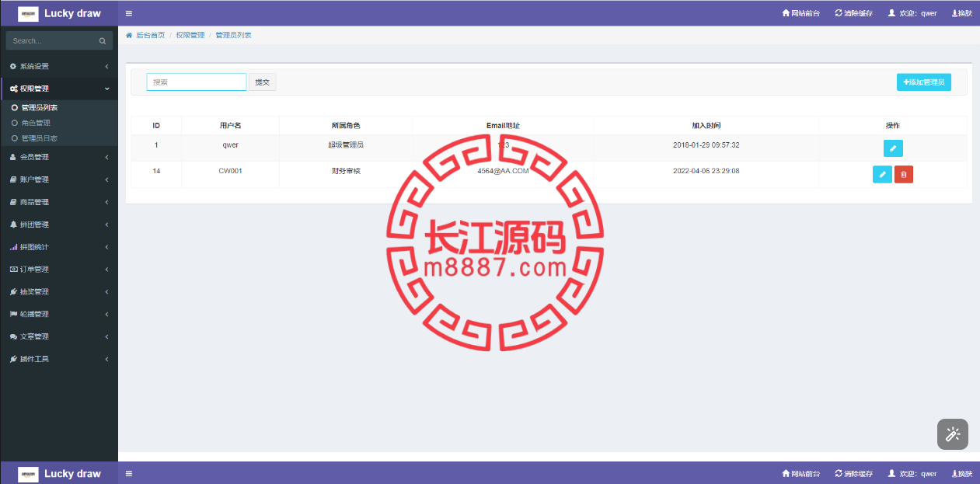Viewport: 980px width, 484px height.
Task: Click email cell 4564@AA.COM
Action: point(503,171)
